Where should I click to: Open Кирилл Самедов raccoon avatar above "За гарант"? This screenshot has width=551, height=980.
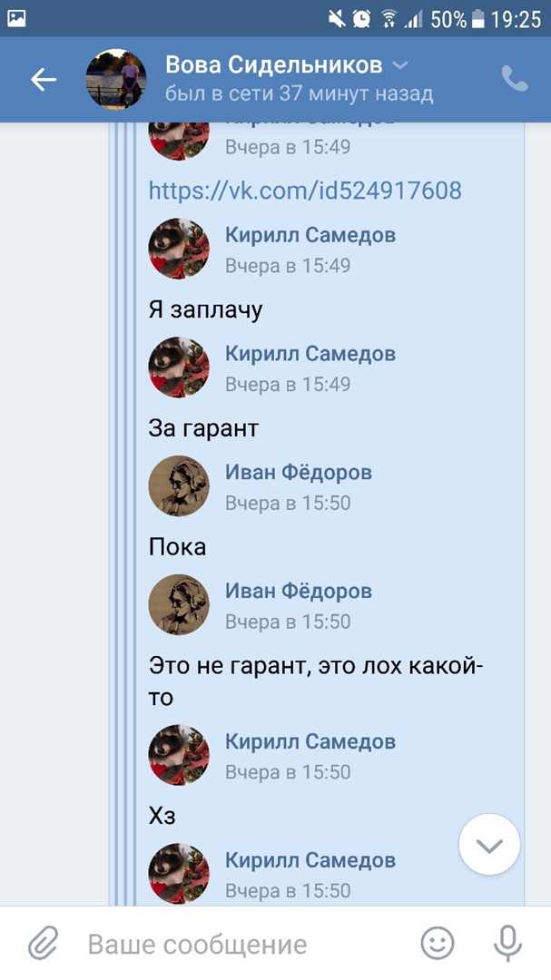click(179, 367)
